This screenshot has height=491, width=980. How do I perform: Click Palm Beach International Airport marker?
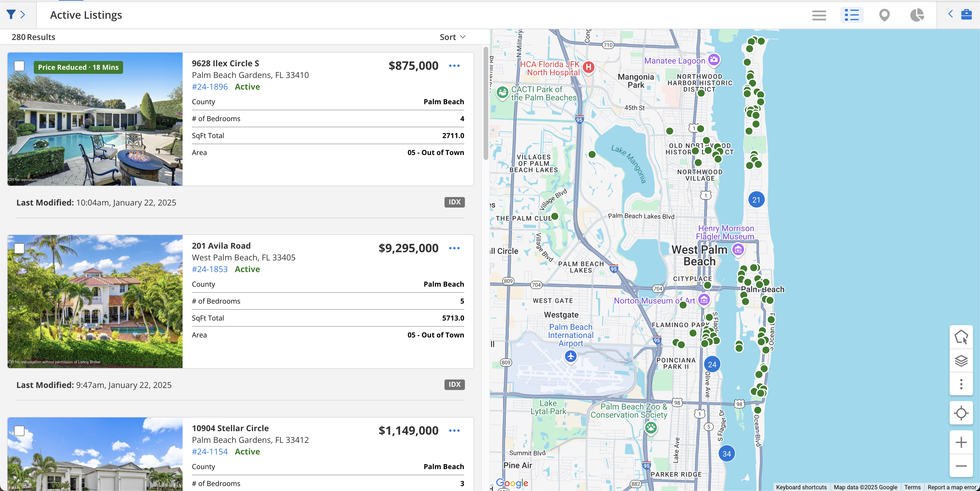pyautogui.click(x=571, y=357)
